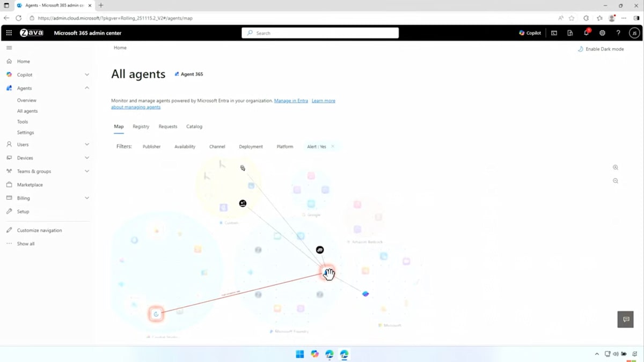644x362 pixels.
Task: Select black robot-face agent node on map
Action: 243,203
